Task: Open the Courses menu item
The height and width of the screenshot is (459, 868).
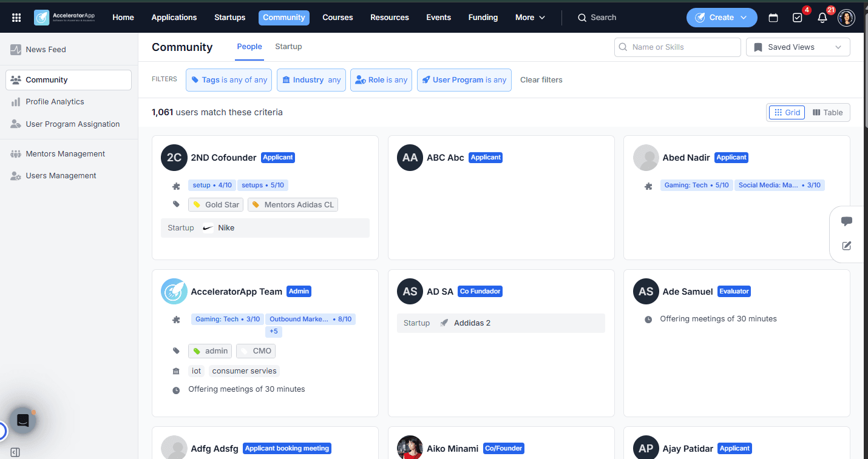Action: pos(337,18)
